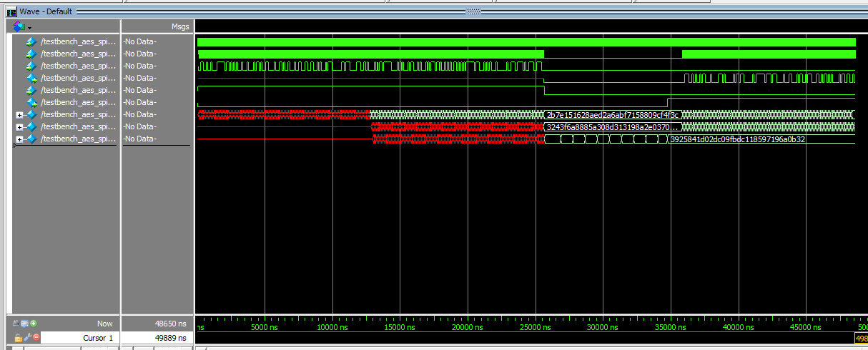The image size is (868, 350).
Task: Click the Now label
Action: click(x=106, y=324)
